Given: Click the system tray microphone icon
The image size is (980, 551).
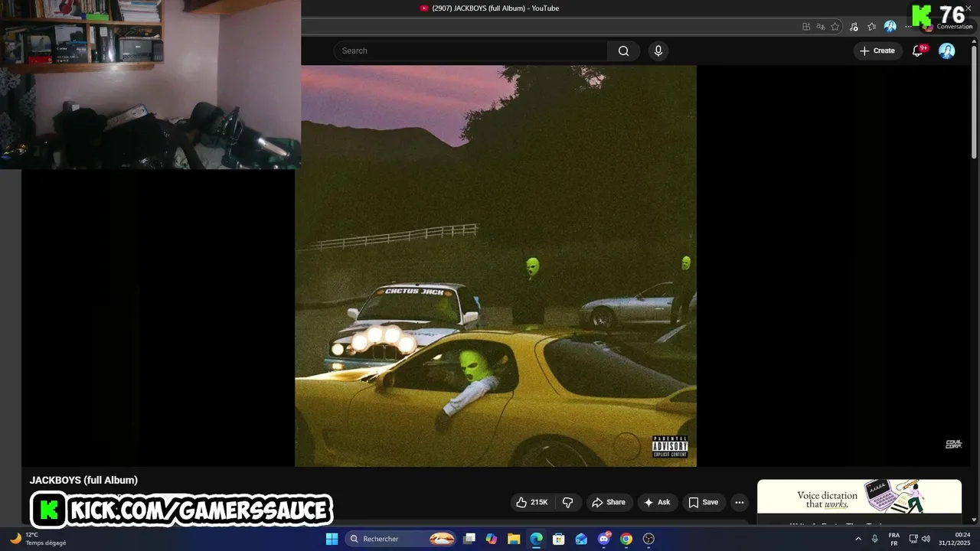Looking at the screenshot, I should [874, 539].
